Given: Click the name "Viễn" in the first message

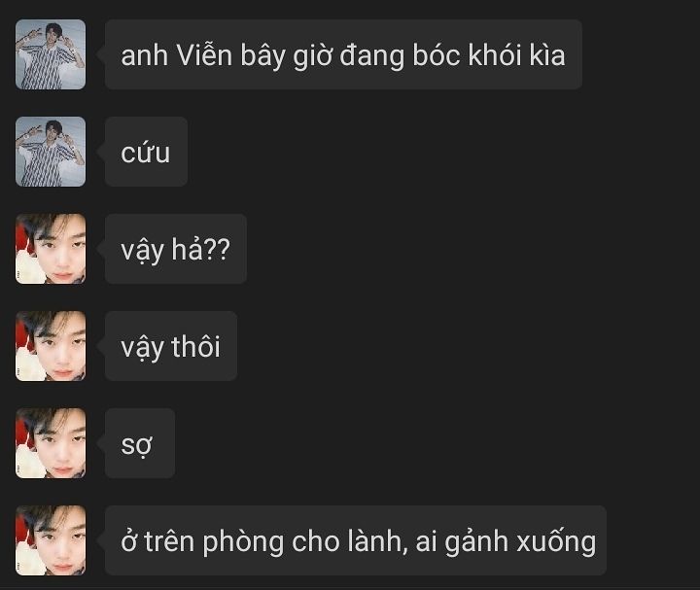Looking at the screenshot, I should (x=204, y=55).
